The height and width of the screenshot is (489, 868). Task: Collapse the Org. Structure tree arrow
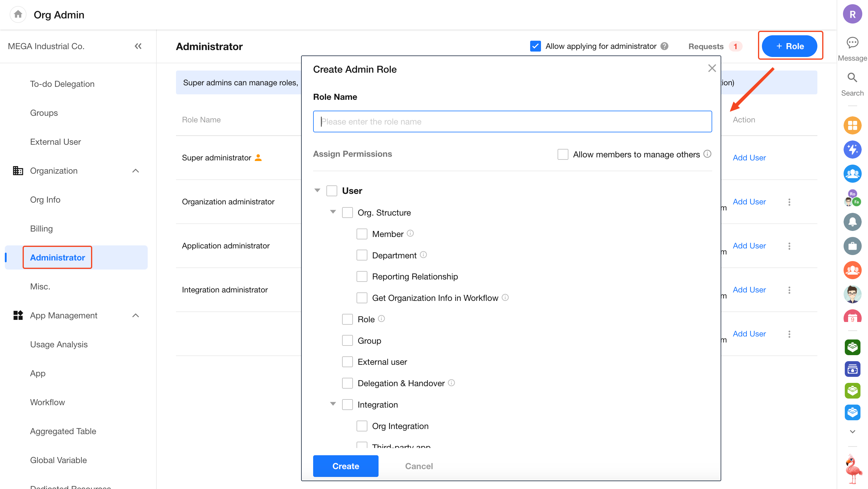click(x=333, y=212)
